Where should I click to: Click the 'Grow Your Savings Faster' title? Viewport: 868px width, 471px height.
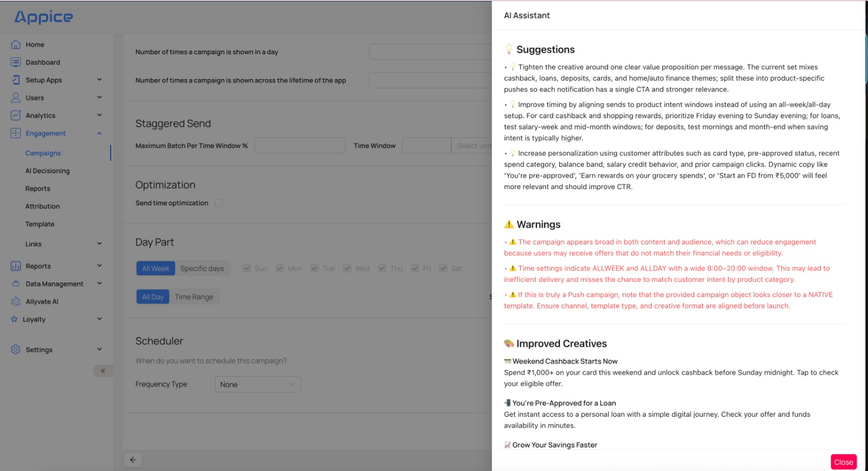pyautogui.click(x=554, y=445)
